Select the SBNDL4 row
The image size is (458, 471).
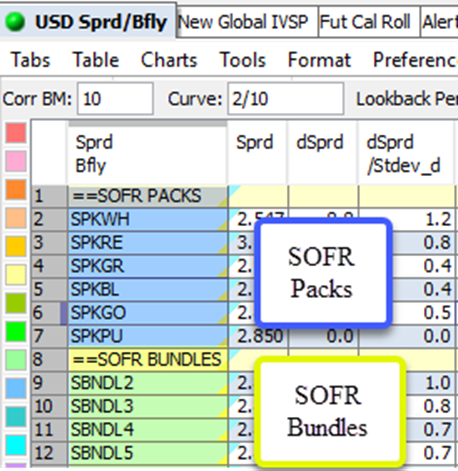pyautogui.click(x=148, y=429)
